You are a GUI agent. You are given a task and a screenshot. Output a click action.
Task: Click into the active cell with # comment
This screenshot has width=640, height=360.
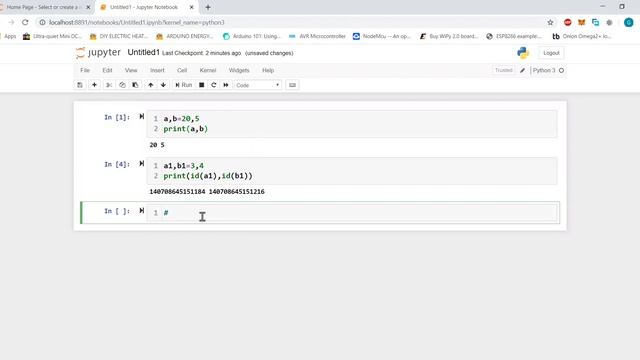(x=352, y=213)
